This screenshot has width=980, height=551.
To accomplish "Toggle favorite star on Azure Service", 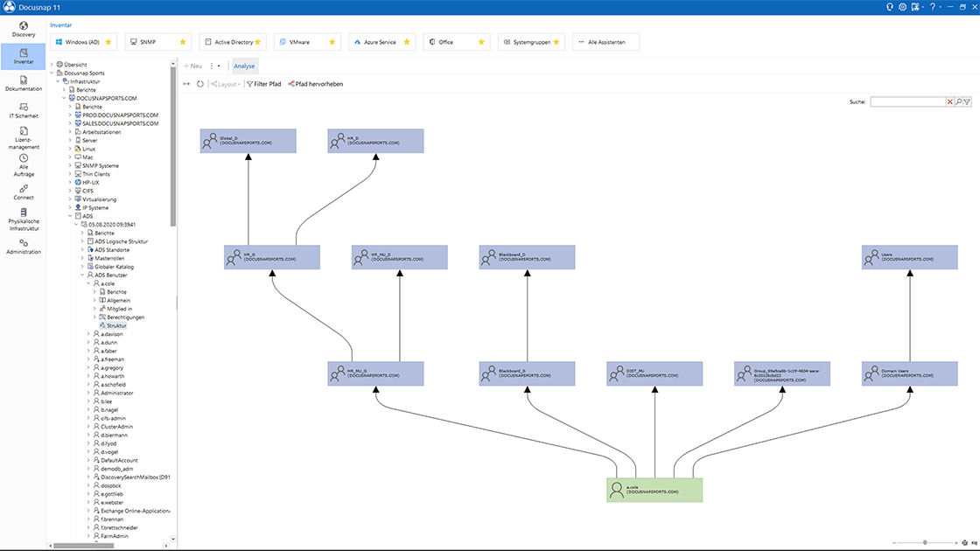I will click(x=407, y=42).
